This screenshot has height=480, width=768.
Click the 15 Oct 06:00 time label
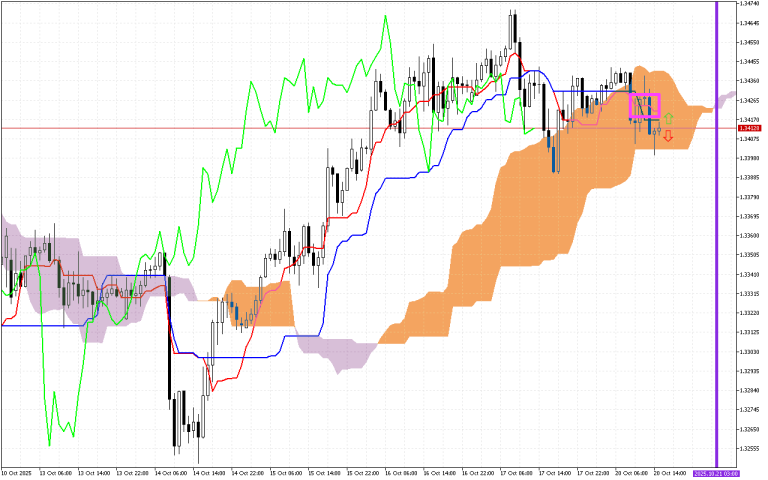pyautogui.click(x=286, y=474)
